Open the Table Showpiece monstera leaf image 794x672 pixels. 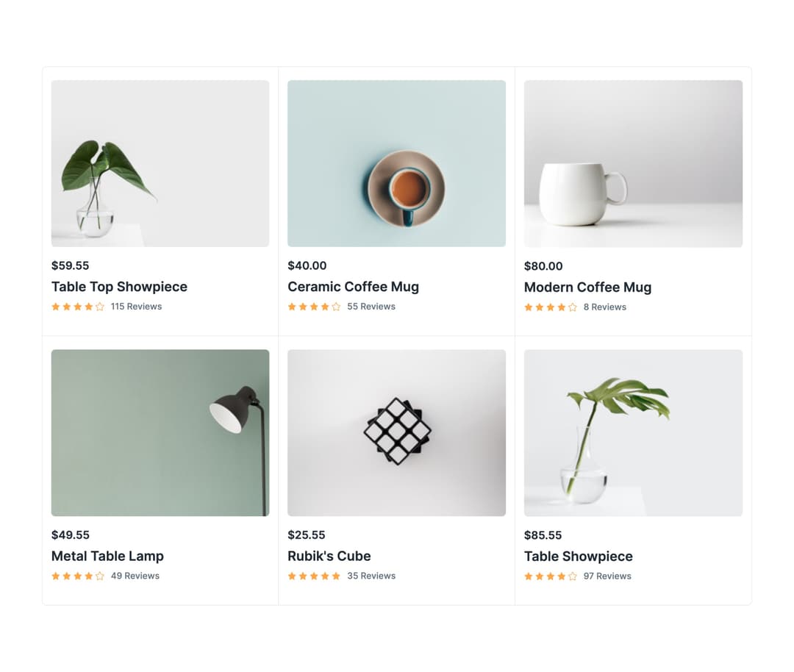pyautogui.click(x=633, y=432)
